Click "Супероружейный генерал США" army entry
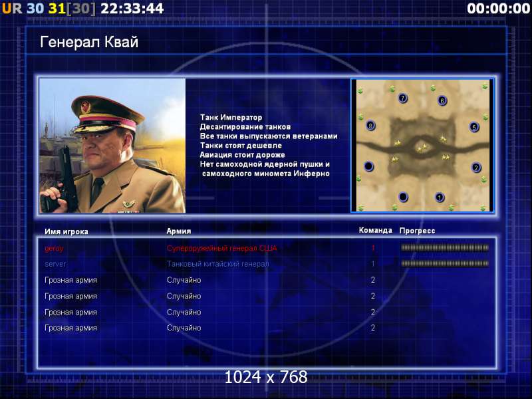Viewport: 532px width, 399px height. (221, 248)
